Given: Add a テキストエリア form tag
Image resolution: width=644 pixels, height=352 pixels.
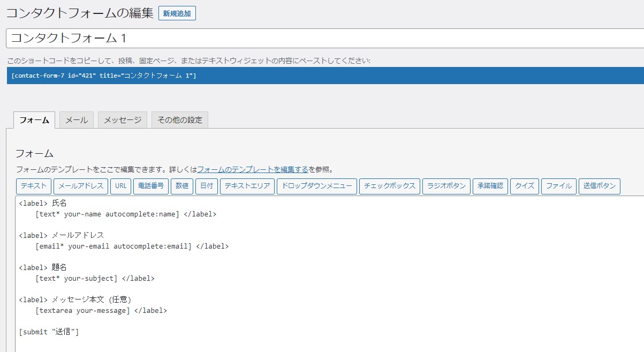Looking at the screenshot, I should pyautogui.click(x=247, y=186).
